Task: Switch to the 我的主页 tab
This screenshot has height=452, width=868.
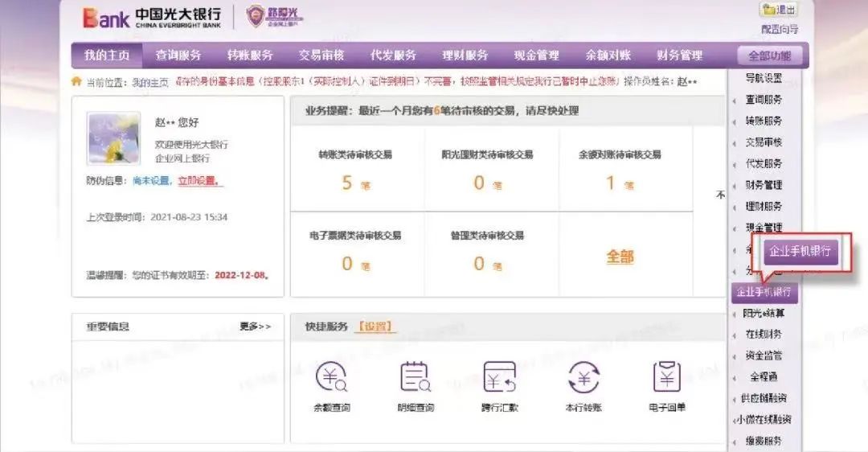Action: pos(106,55)
